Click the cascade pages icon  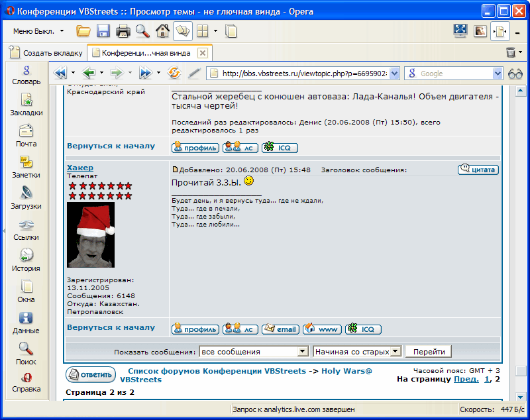231,31
